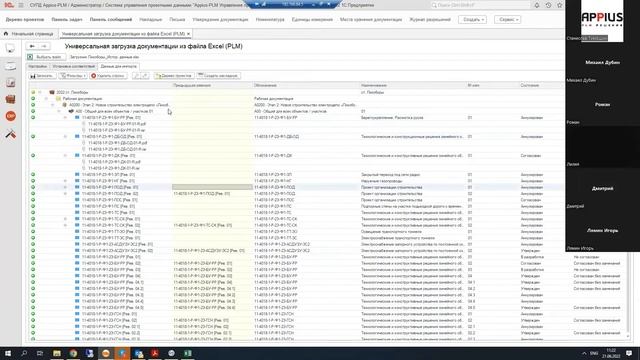Open Windows taskbar search
640x360 pixels.
pos(24,353)
